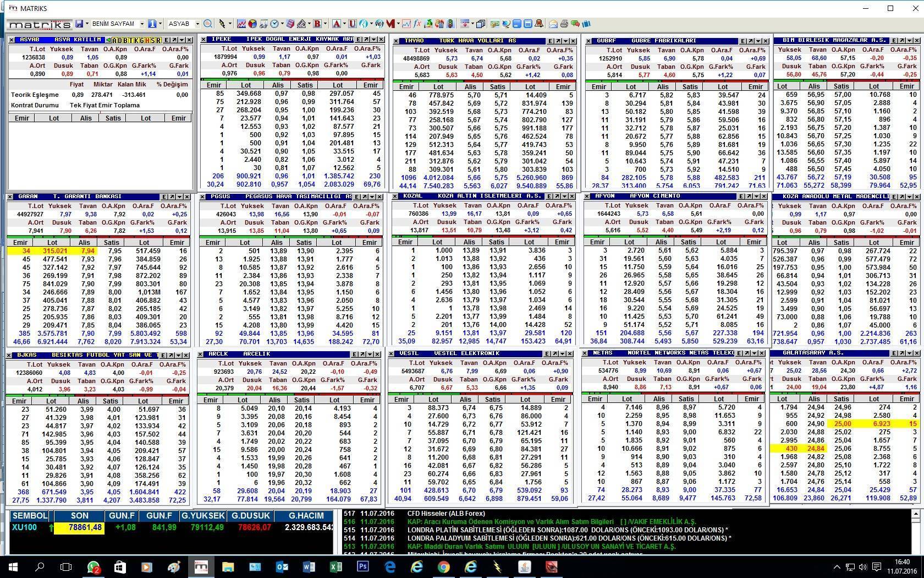Open Excel from the Windows taskbar
Image resolution: width=924 pixels, height=578 pixels.
(335, 566)
